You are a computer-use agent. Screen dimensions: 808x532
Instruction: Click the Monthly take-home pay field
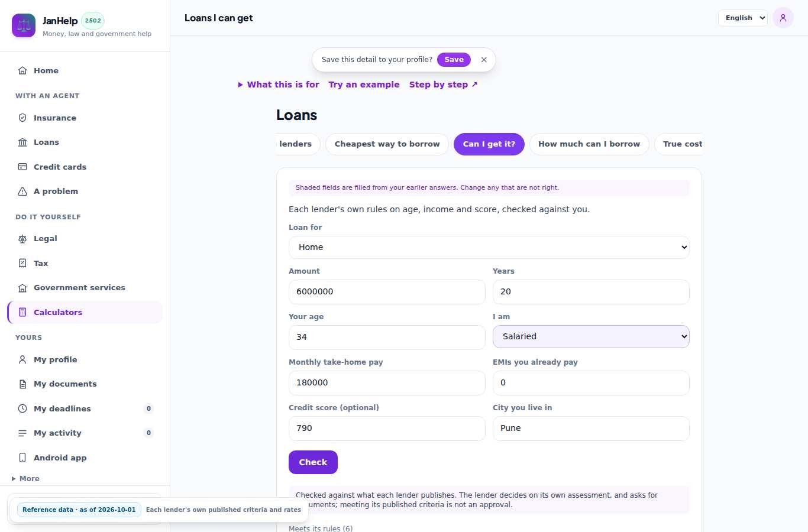387,383
